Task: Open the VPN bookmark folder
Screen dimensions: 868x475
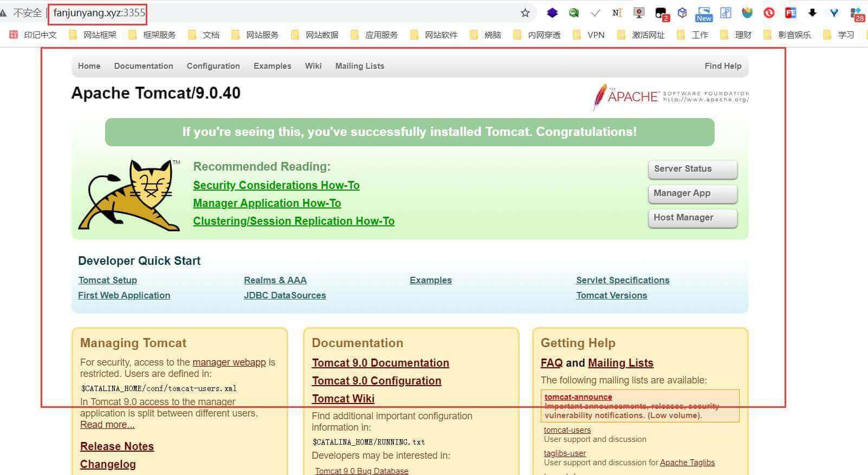Action: (x=589, y=35)
